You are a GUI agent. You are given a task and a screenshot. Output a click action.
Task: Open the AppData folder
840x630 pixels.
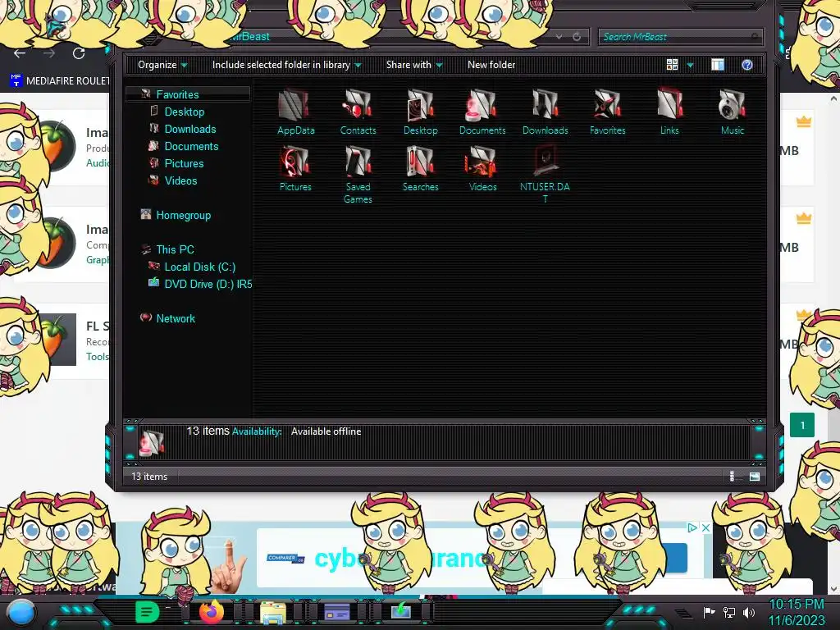[x=295, y=112]
